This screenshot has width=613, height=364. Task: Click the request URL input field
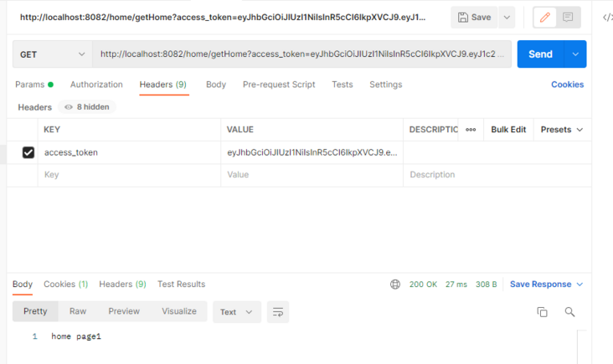click(x=301, y=54)
